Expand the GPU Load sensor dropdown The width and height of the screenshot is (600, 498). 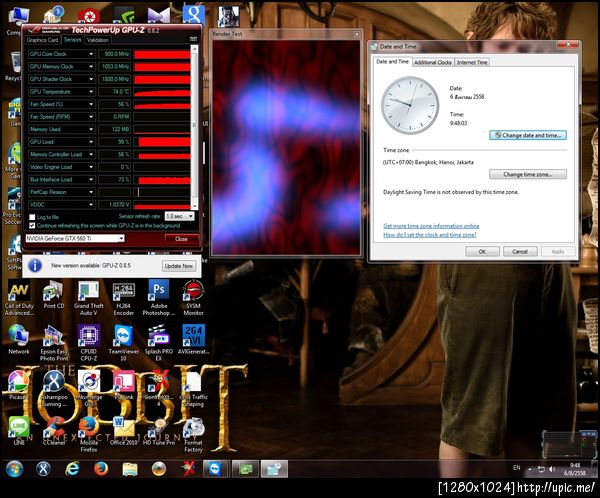click(91, 142)
